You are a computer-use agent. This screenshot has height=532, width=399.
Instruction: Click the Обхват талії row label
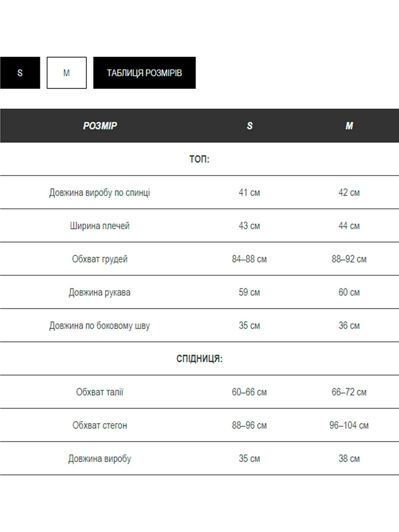click(x=100, y=392)
